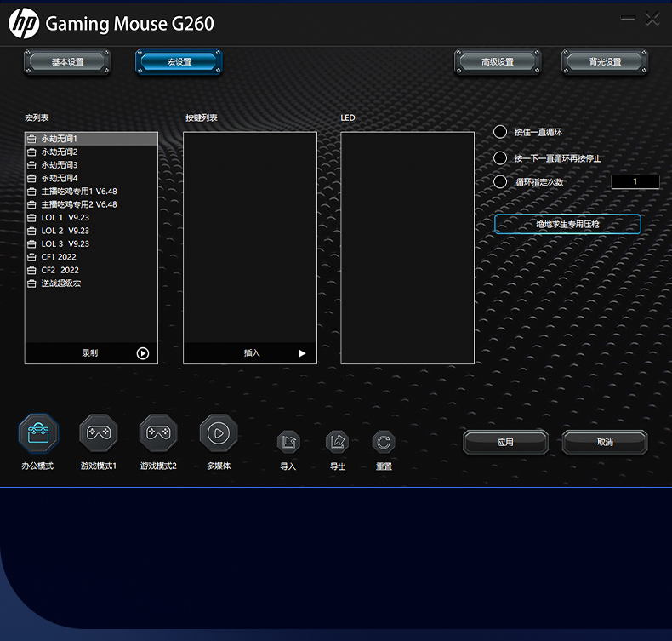672x641 pixels.
Task: Select 游戏模式2 gamepad icon
Action: [x=158, y=433]
